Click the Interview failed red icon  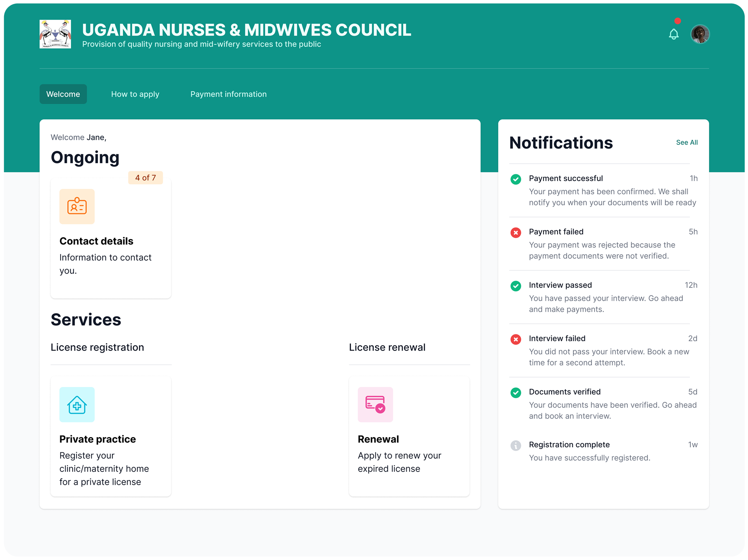click(x=515, y=339)
